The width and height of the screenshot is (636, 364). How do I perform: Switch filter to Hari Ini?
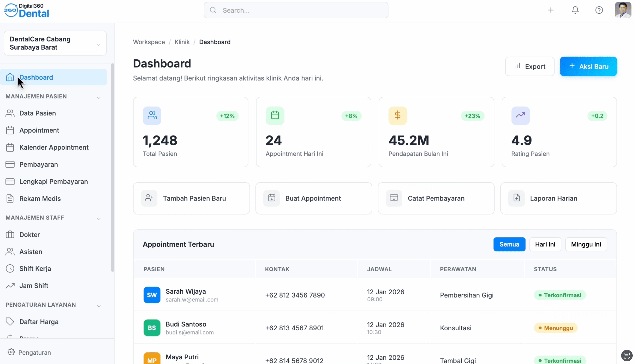545,244
